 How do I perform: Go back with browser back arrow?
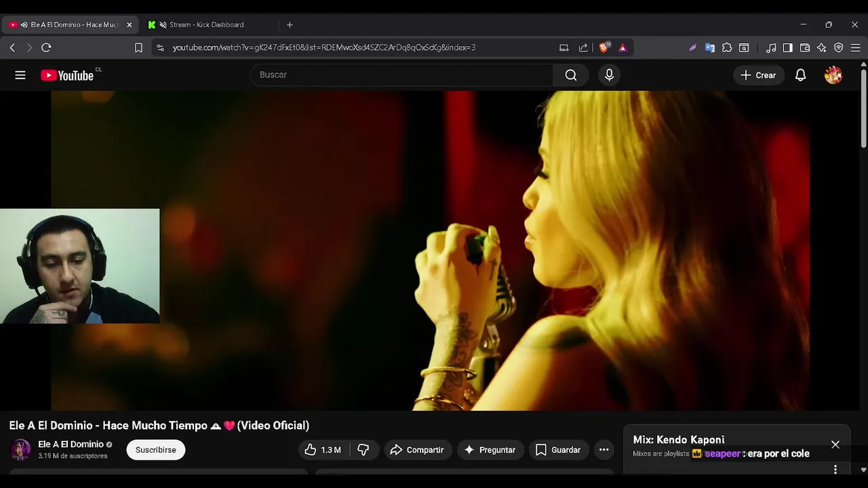click(12, 47)
